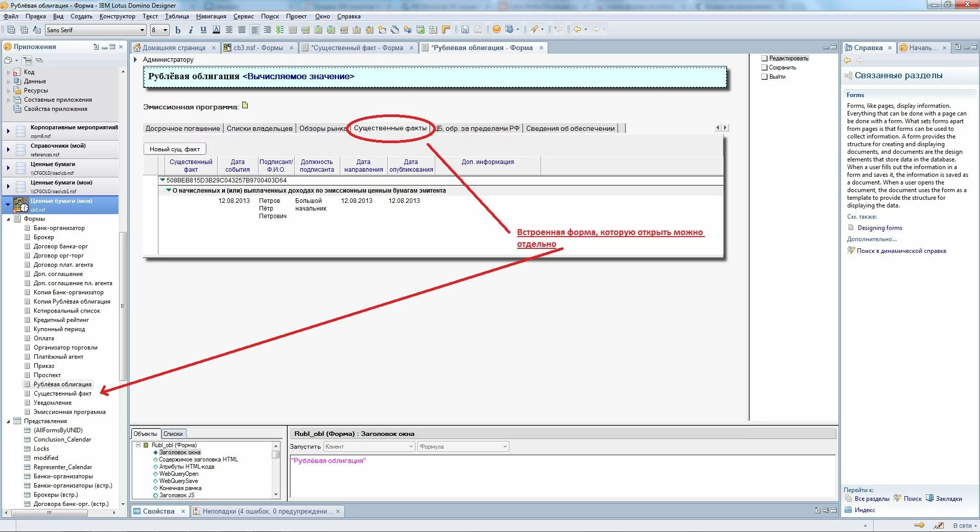Go back using Help panel yellow arrow
The width and height of the screenshot is (980, 532).
847,60
